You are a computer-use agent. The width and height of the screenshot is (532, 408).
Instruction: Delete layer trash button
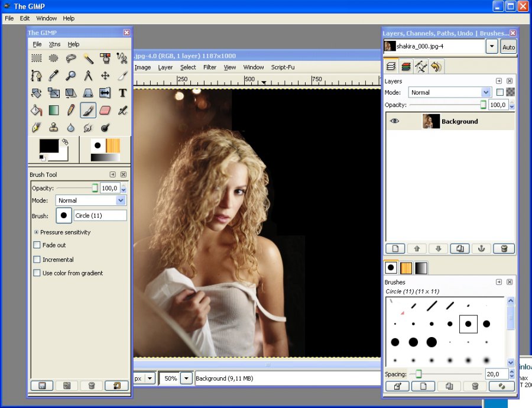click(x=504, y=249)
